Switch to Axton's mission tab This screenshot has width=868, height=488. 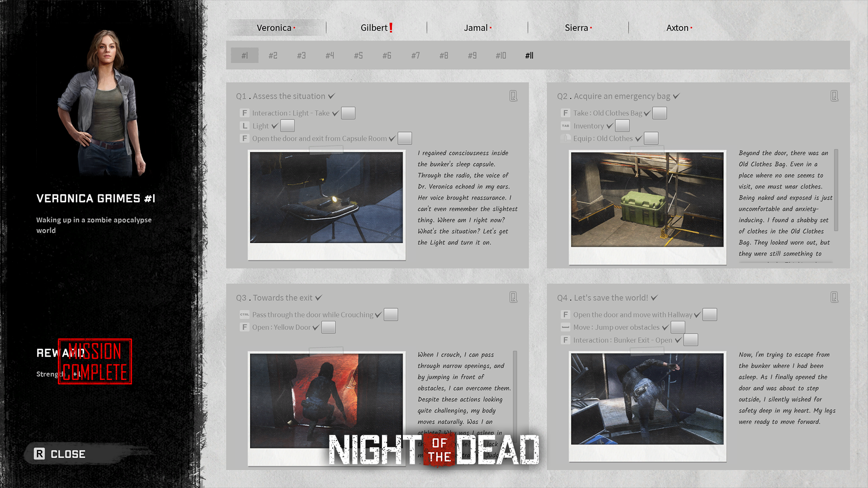679,28
